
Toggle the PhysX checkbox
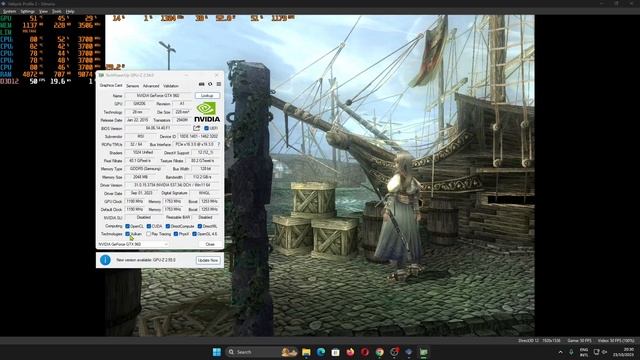pyautogui.click(x=176, y=234)
